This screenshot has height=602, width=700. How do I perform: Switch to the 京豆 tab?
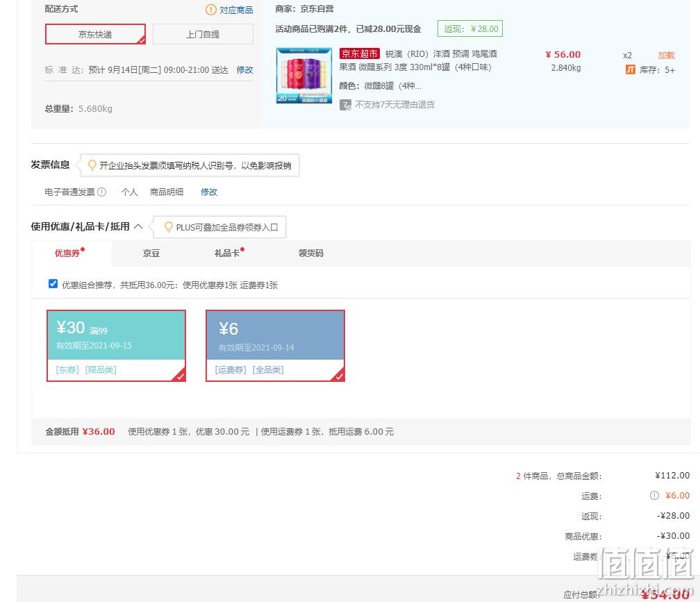tap(151, 253)
